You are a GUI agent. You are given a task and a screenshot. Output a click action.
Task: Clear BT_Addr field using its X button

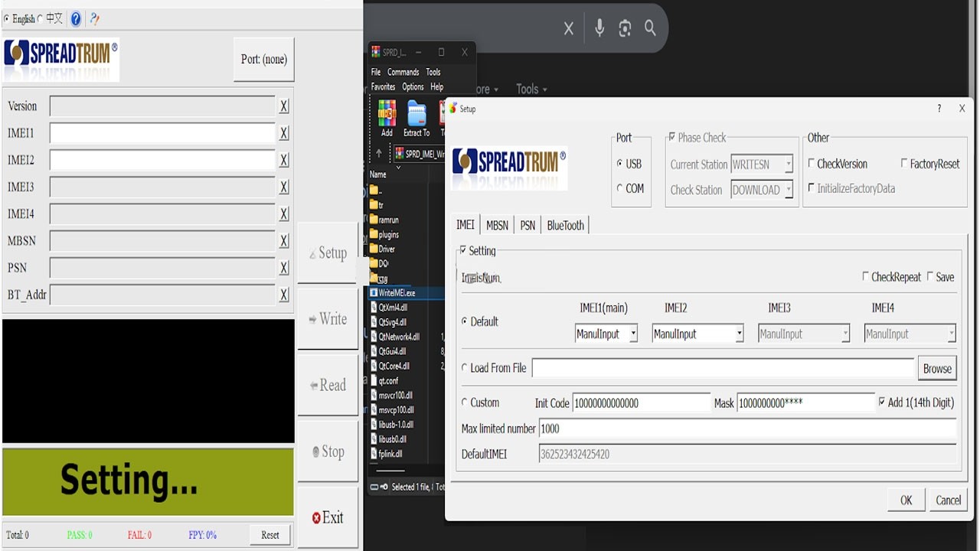tap(284, 295)
